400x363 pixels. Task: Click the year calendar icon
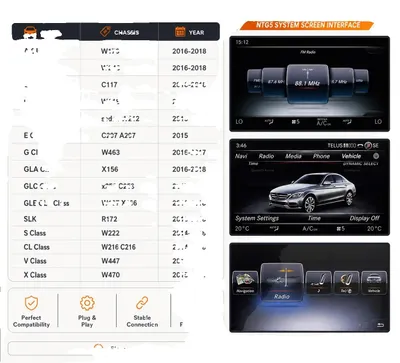tap(180, 32)
